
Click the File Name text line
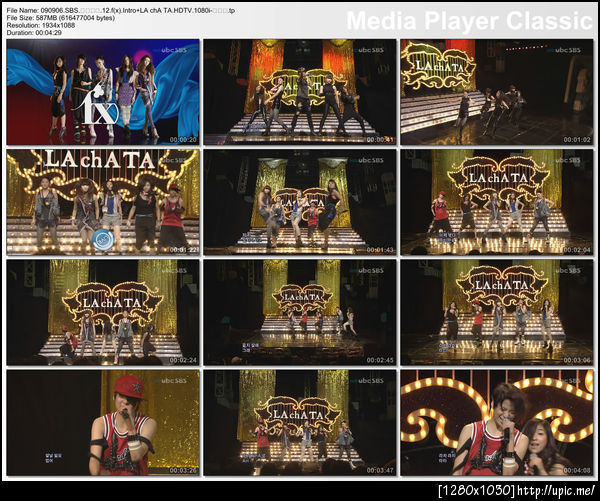[121, 11]
